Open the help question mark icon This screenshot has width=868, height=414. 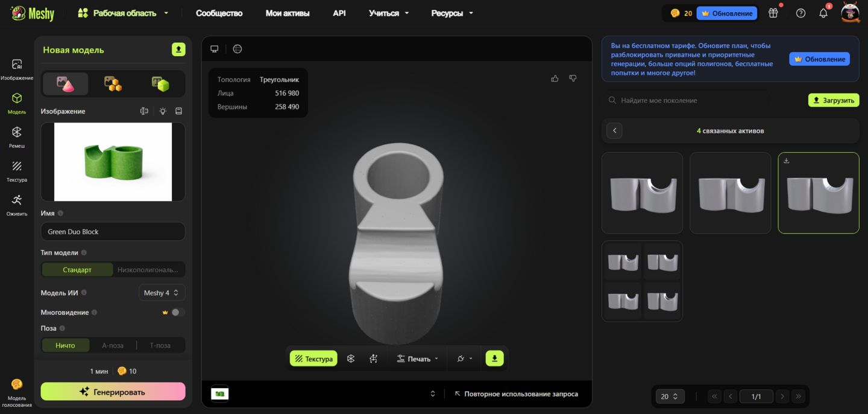[800, 13]
